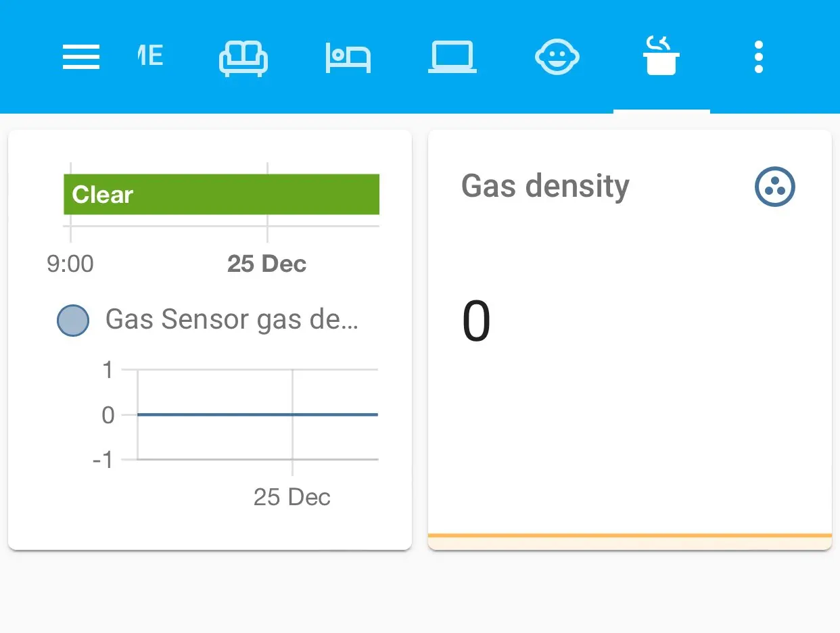Select the laptop office tab
This screenshot has height=633, width=840.
(x=452, y=57)
